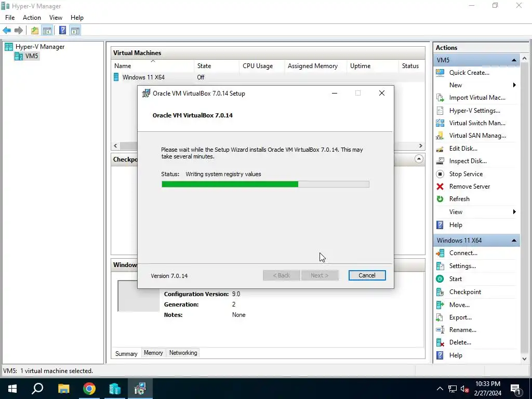The width and height of the screenshot is (532, 399).
Task: Select Edit Disk action
Action: tap(463, 149)
